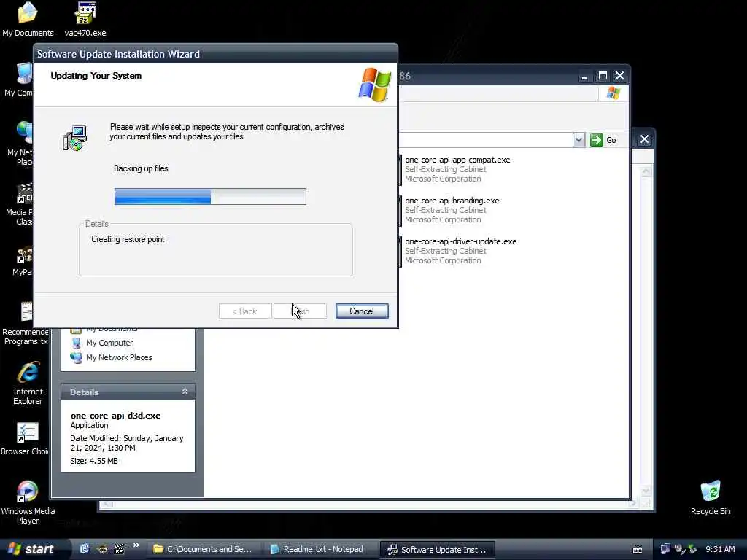Click the Windows flag throbber in Explorer
This screenshot has height=560, width=747.
[x=613, y=93]
